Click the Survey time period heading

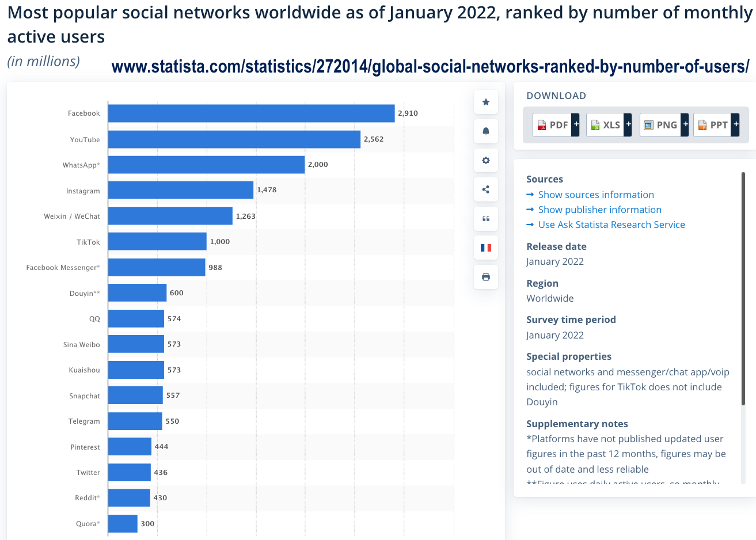[x=571, y=320]
